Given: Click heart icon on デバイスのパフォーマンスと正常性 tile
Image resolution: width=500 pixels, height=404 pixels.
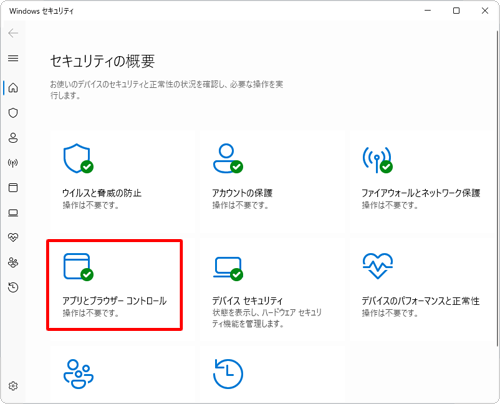Looking at the screenshot, I should point(378,266).
